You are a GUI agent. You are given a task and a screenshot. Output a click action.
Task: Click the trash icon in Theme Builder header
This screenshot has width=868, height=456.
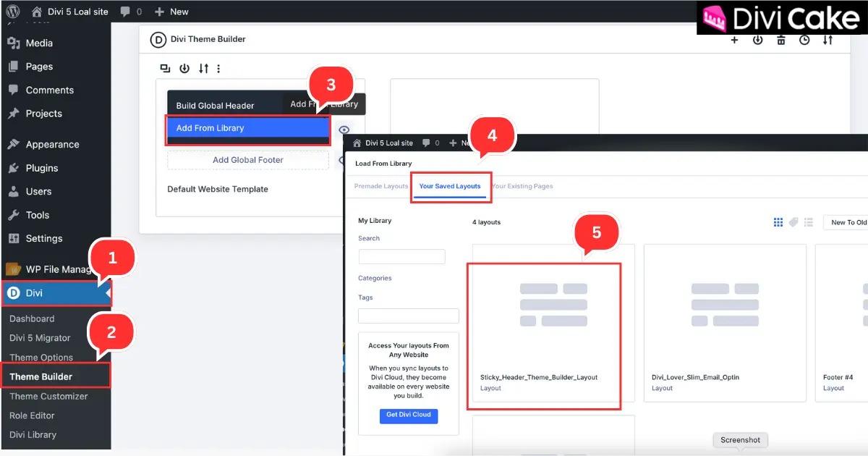[x=781, y=41]
